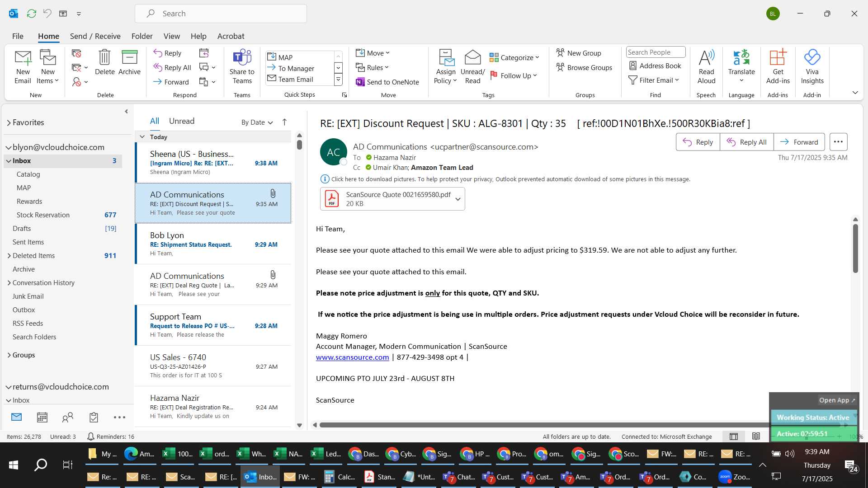Open Bob Lyon Shipment Status Request email

[x=213, y=244]
